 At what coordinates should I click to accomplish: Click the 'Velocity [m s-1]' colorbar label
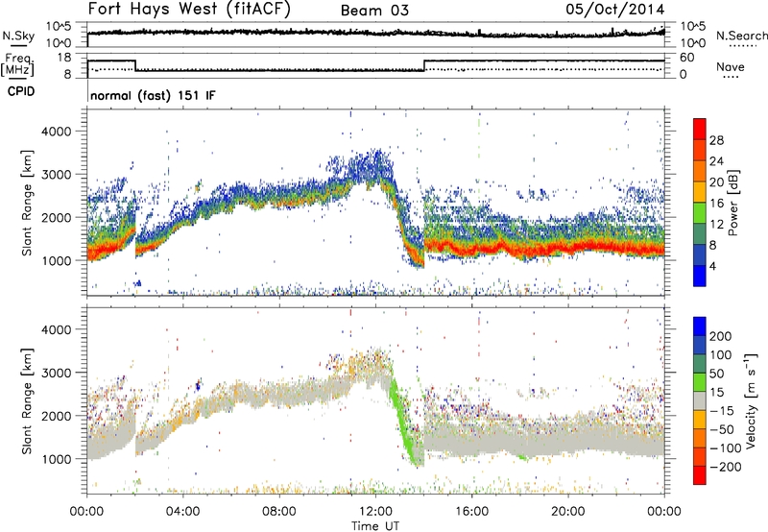click(750, 400)
